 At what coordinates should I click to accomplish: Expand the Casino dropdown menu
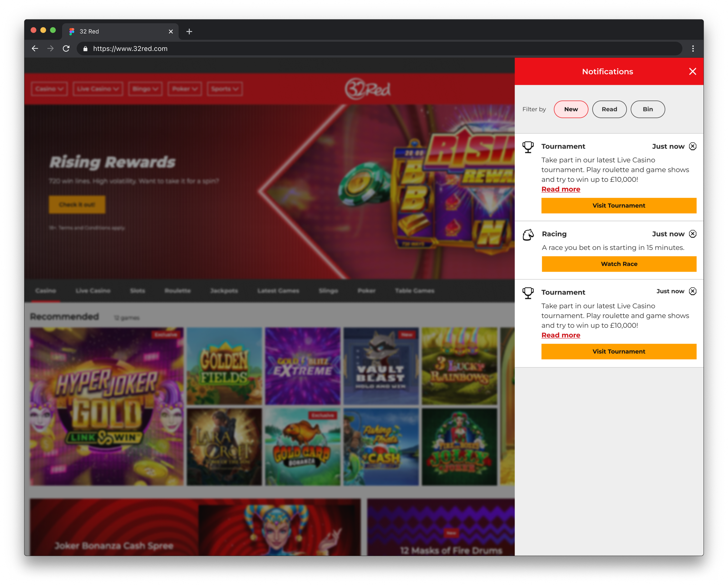click(49, 89)
